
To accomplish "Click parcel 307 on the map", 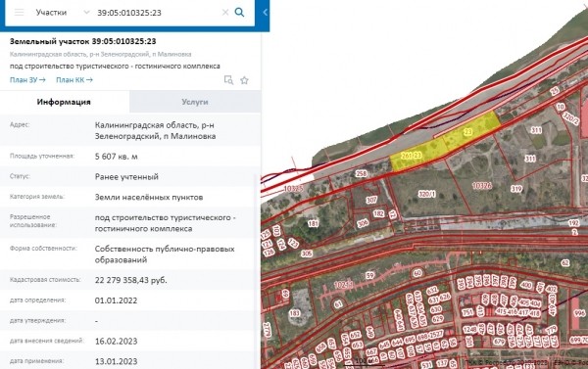I will (371, 200).
